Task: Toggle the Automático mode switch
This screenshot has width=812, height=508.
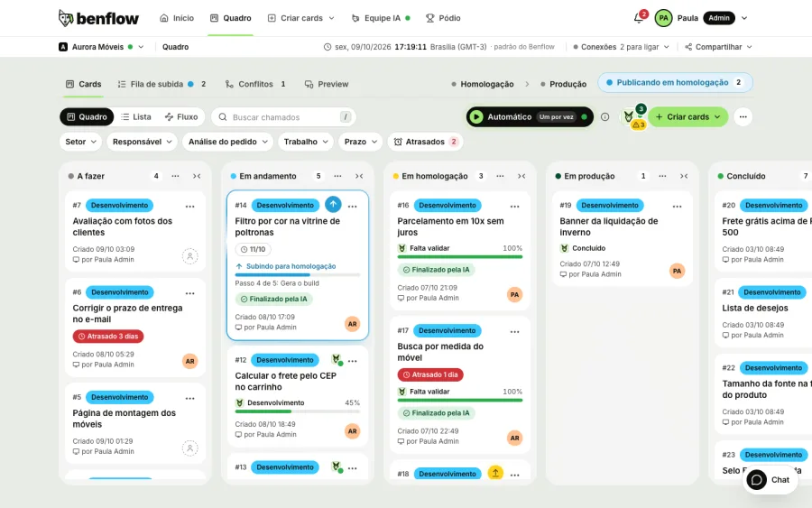Action: click(x=530, y=117)
